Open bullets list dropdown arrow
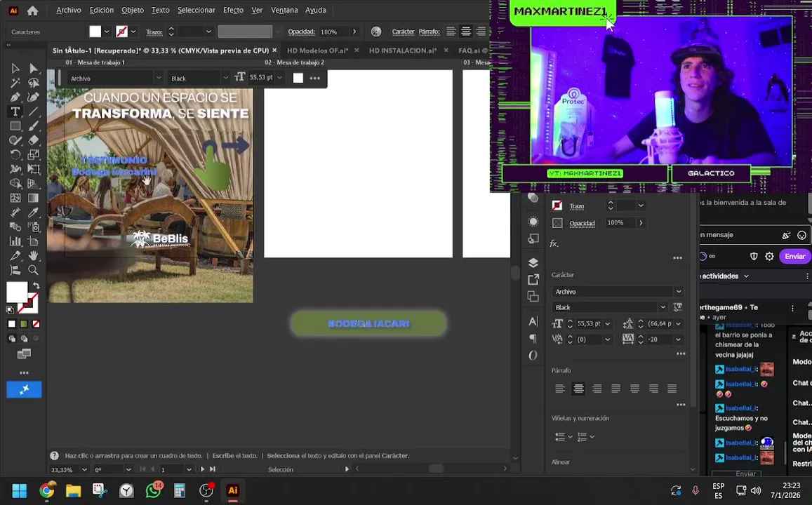Viewport: 812px width, 505px height. pos(570,437)
